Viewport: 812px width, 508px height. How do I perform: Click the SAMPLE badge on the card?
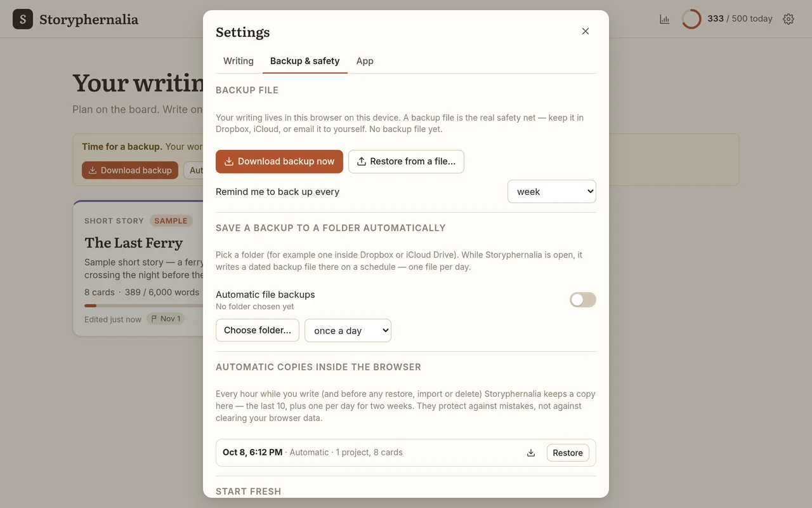point(171,221)
